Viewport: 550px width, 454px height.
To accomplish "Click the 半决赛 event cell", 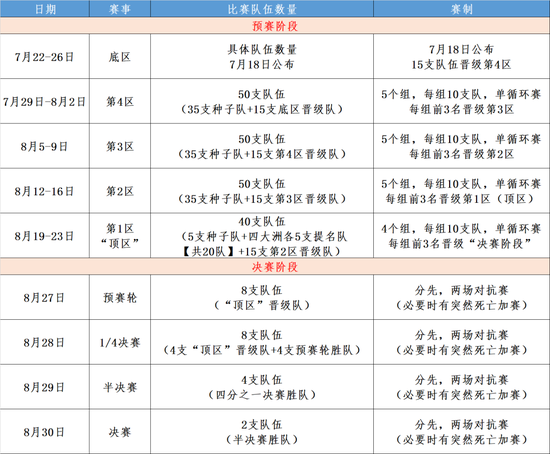I will [120, 387].
